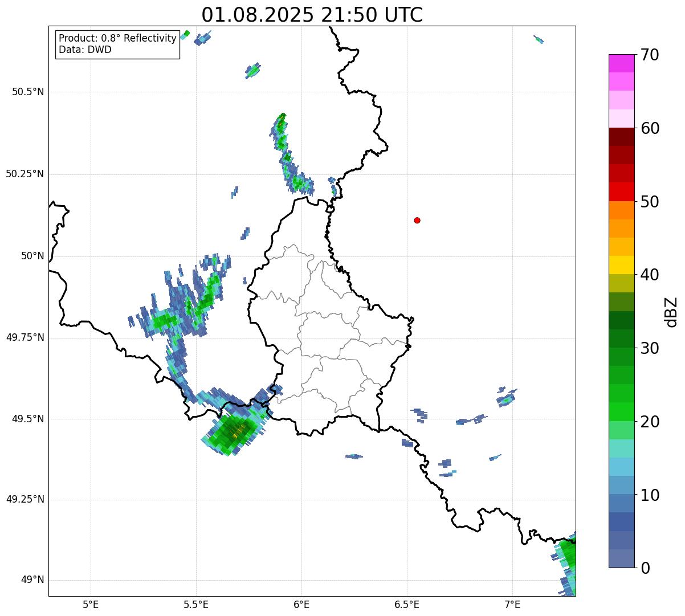685x616 pixels.
Task: Click the '50.25°N' latitude label
Action: point(25,174)
